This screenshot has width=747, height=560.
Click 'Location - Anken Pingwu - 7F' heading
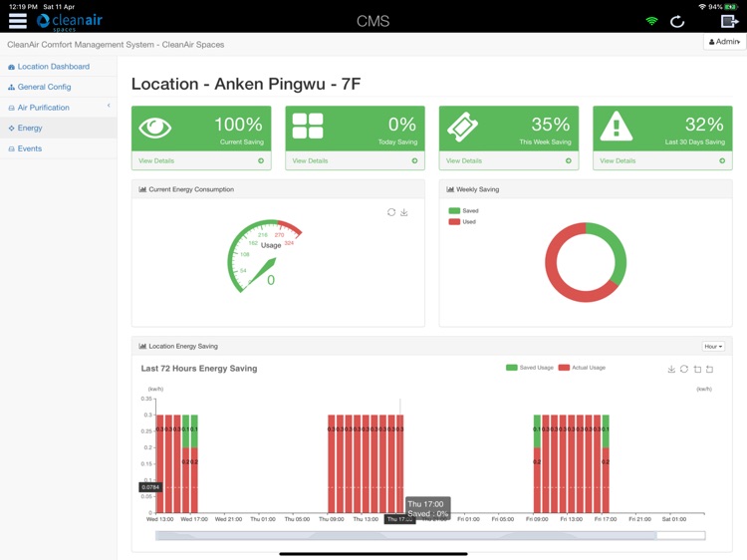pyautogui.click(x=246, y=84)
